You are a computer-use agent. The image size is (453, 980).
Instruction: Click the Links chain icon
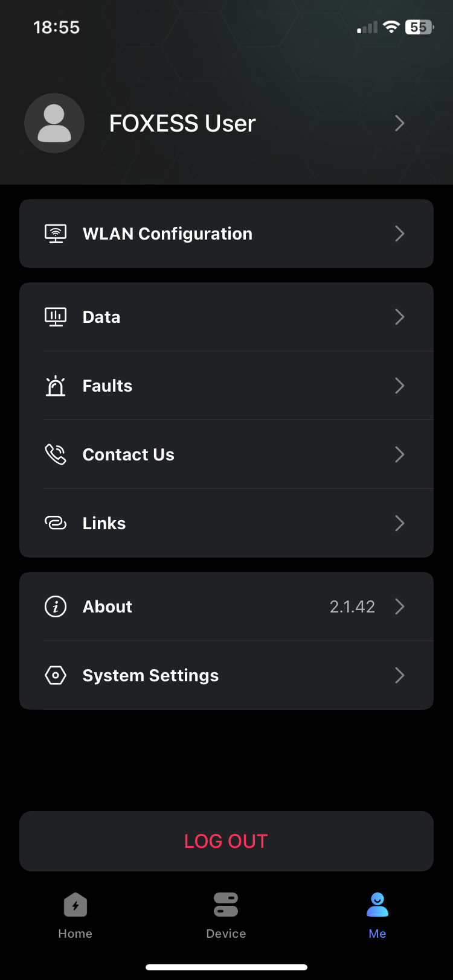[56, 523]
